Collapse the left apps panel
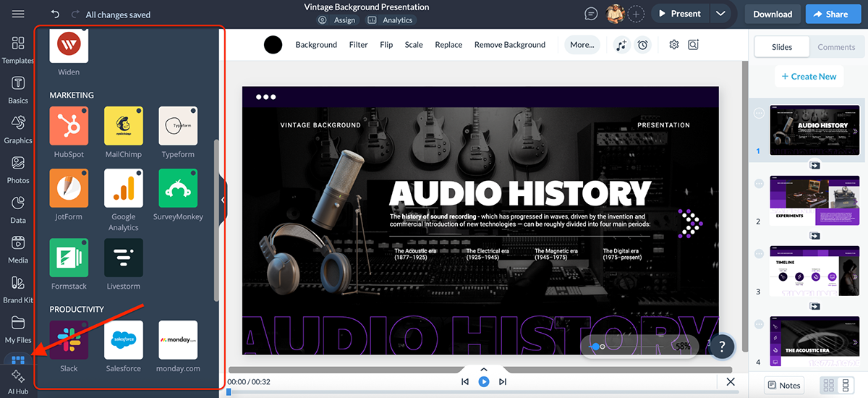 (223, 200)
